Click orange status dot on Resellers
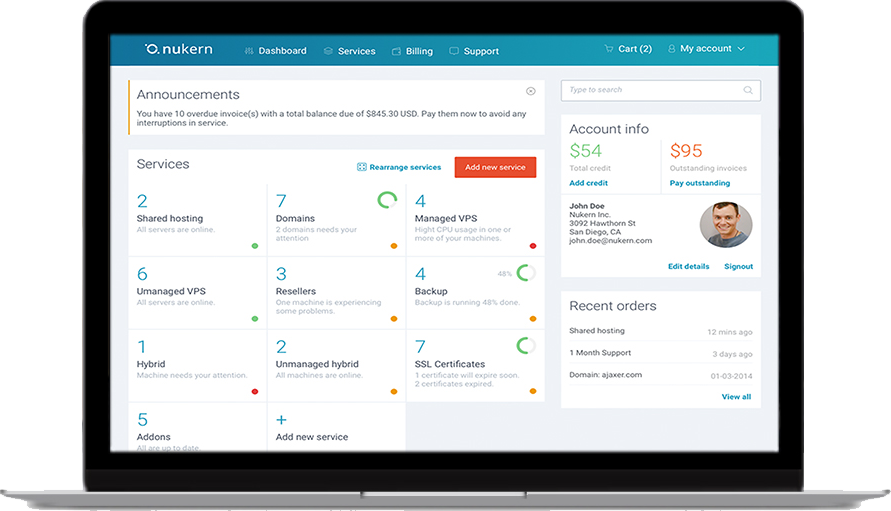This screenshot has height=511, width=891. pyautogui.click(x=394, y=319)
